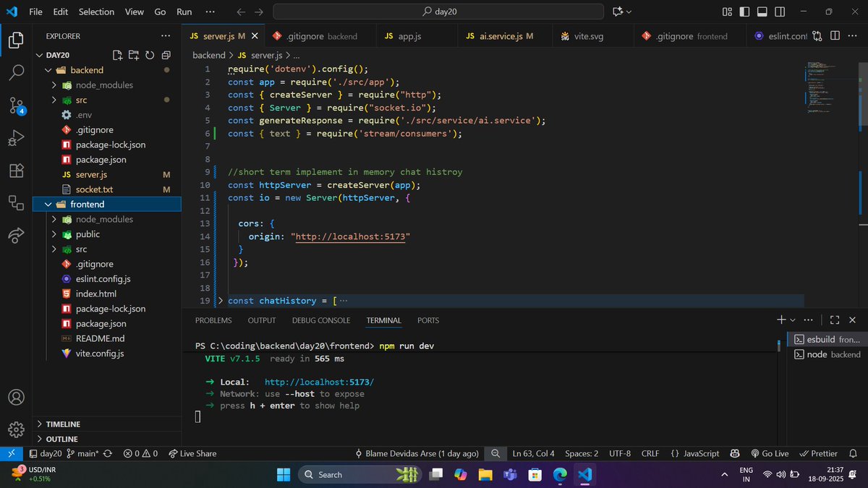868x488 pixels.
Task: Refresh the Explorer file tree
Action: (150, 55)
